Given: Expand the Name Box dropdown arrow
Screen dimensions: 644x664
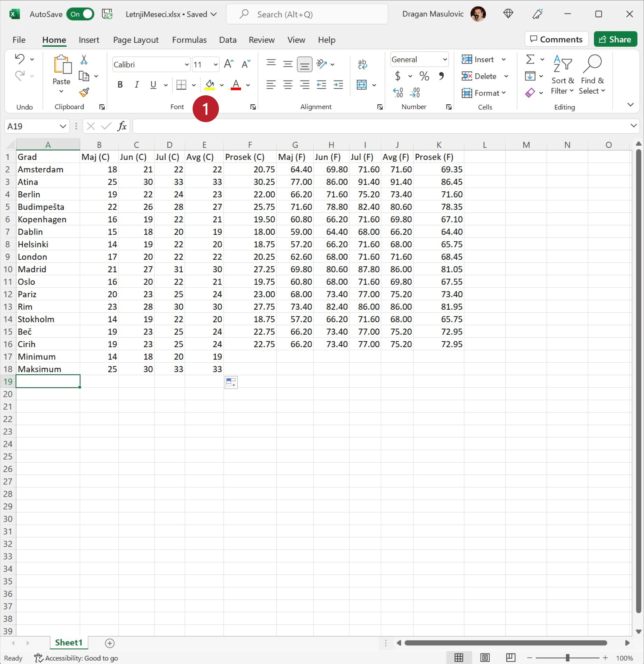Looking at the screenshot, I should click(x=63, y=126).
